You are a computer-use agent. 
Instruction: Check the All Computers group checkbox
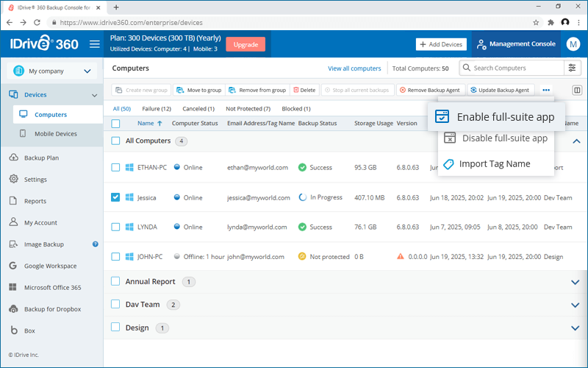(115, 141)
